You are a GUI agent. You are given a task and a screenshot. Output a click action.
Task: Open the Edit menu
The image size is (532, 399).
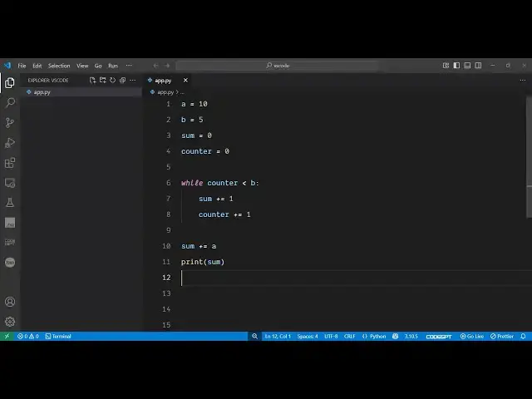(x=37, y=66)
